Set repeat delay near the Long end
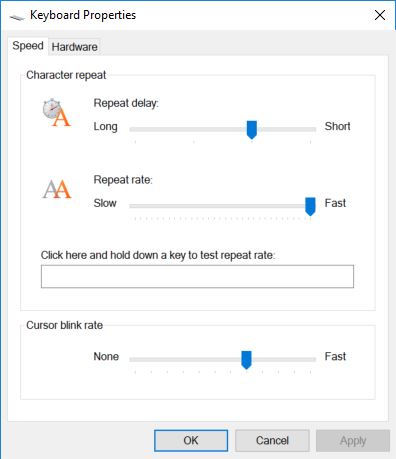The height and width of the screenshot is (459, 396). (x=136, y=129)
